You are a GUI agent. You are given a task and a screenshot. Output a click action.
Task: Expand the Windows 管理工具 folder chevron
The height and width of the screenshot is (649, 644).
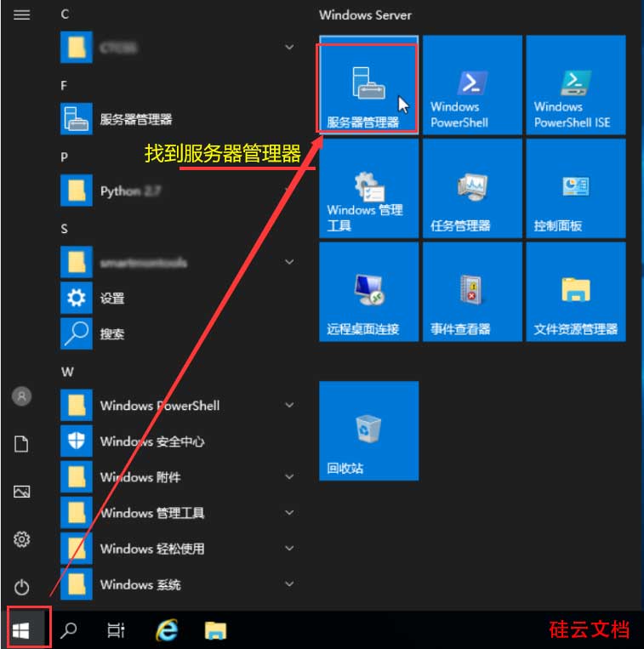[290, 513]
